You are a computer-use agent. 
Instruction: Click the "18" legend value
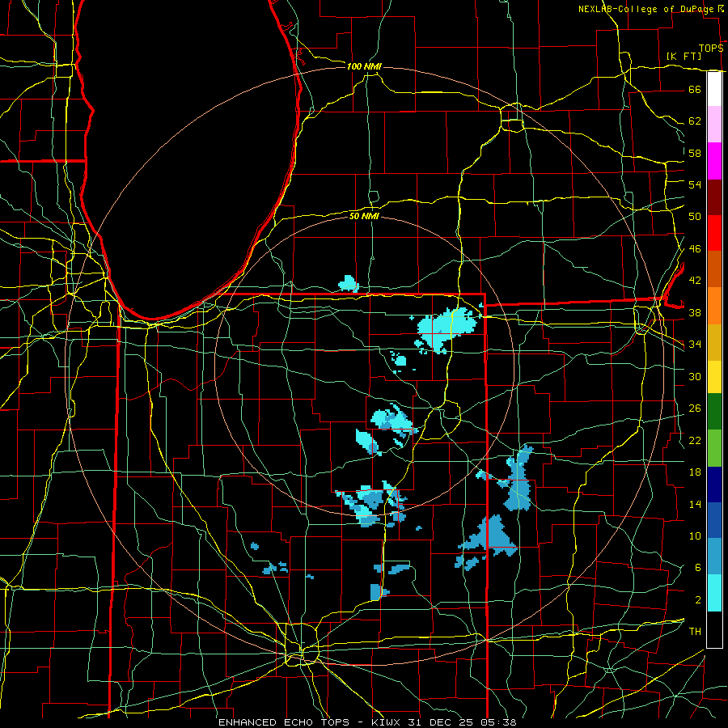[x=695, y=472]
